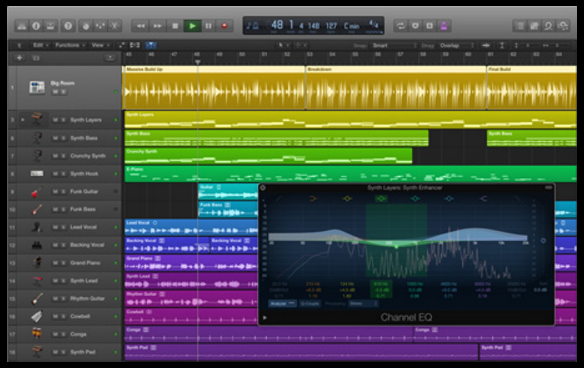Enable the purple Metronome button
This screenshot has height=368, width=584.
coord(444,26)
